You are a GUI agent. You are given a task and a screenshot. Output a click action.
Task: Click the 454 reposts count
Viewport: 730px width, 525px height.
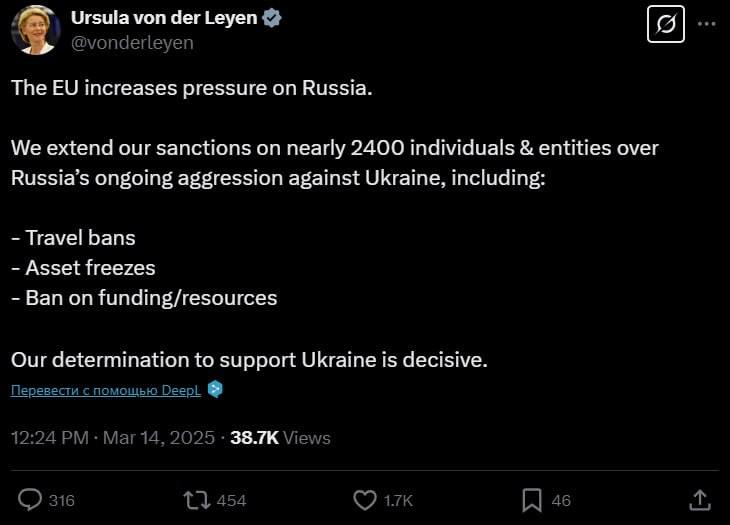(231, 500)
